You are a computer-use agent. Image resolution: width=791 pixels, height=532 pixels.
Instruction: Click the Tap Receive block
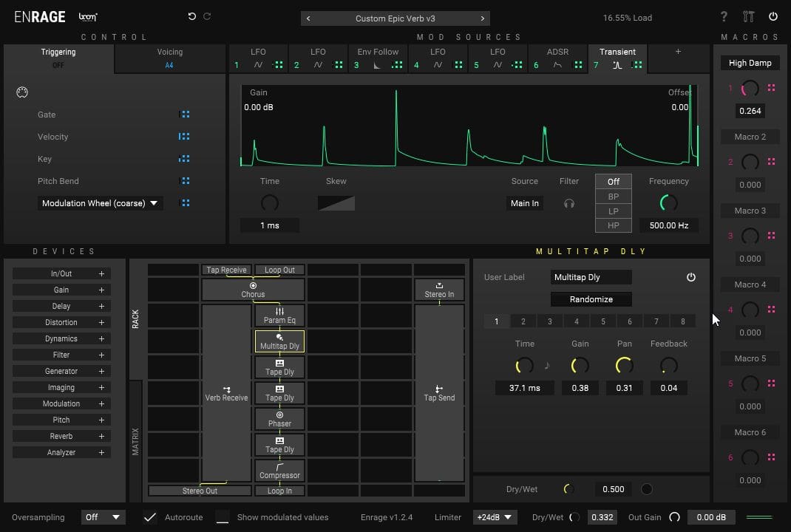click(x=226, y=270)
